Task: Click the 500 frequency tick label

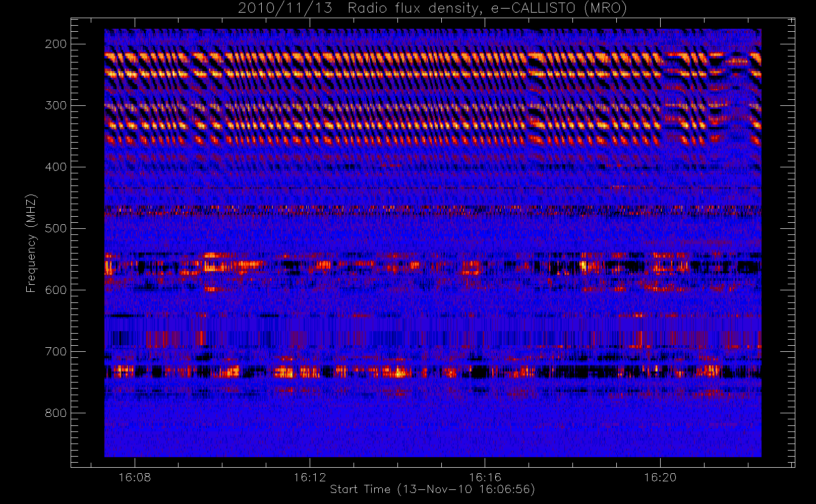Action: 56,228
